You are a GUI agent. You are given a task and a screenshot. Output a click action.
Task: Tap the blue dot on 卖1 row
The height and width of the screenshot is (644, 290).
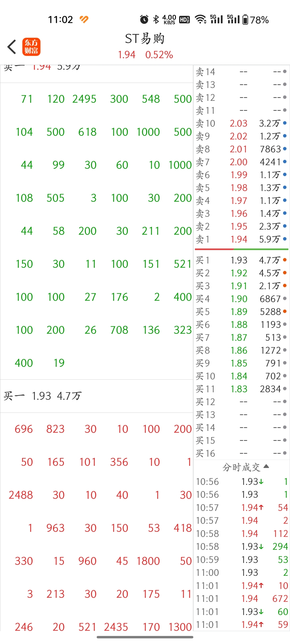285,239
